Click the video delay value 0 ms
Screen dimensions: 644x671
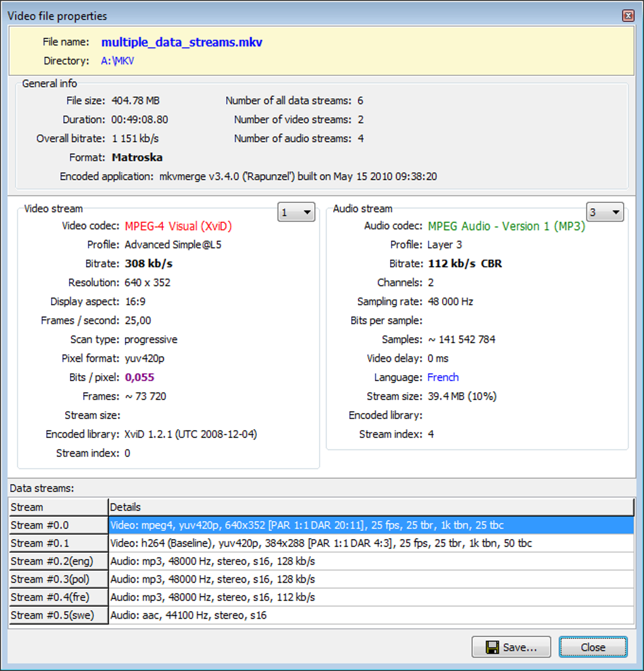438,359
